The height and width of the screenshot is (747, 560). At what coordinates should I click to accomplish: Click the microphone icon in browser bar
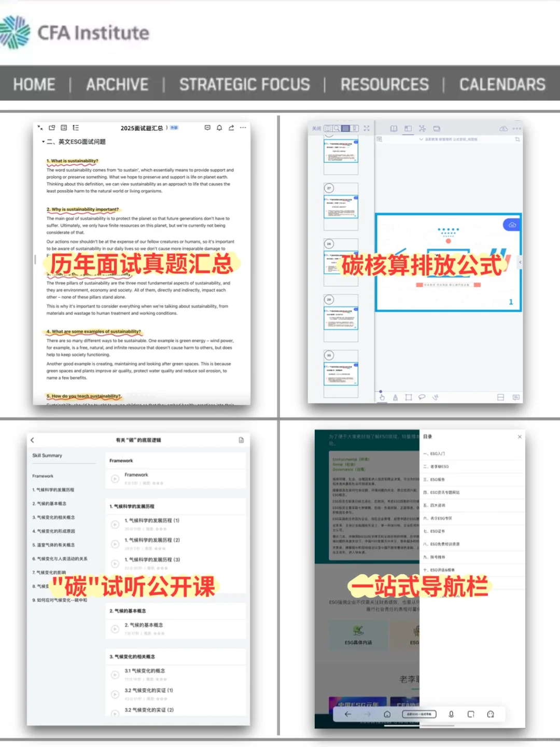(x=451, y=714)
